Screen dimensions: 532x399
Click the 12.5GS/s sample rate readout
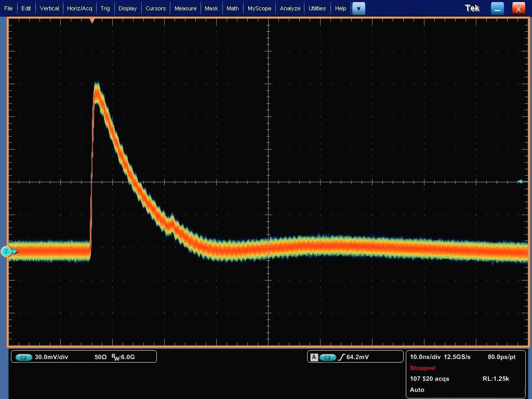pos(457,357)
